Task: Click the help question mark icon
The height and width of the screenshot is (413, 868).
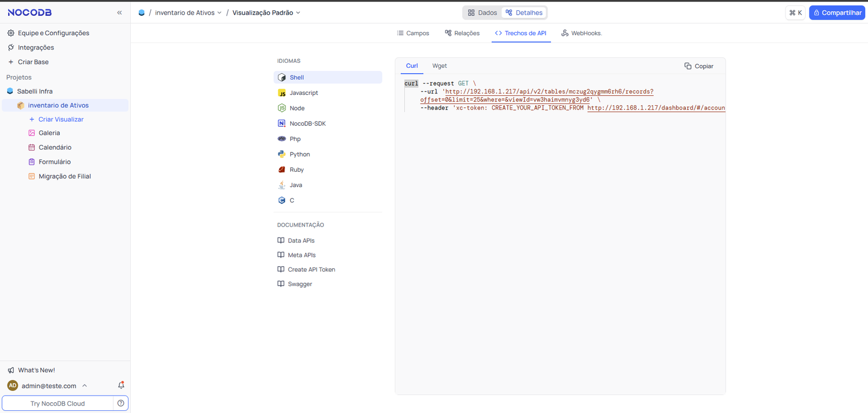Action: click(120, 403)
